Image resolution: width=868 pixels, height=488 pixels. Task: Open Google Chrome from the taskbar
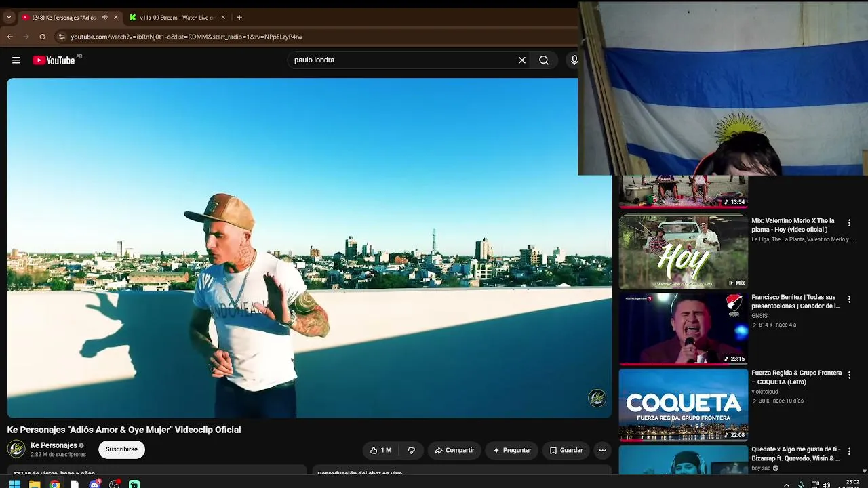pos(54,484)
